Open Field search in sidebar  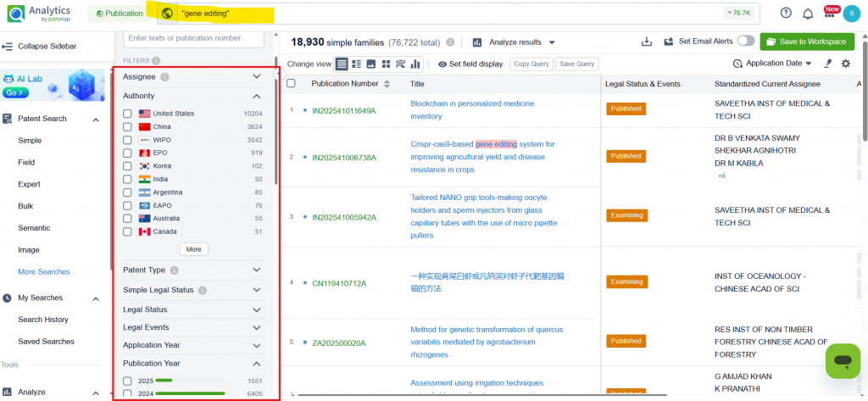click(x=26, y=162)
